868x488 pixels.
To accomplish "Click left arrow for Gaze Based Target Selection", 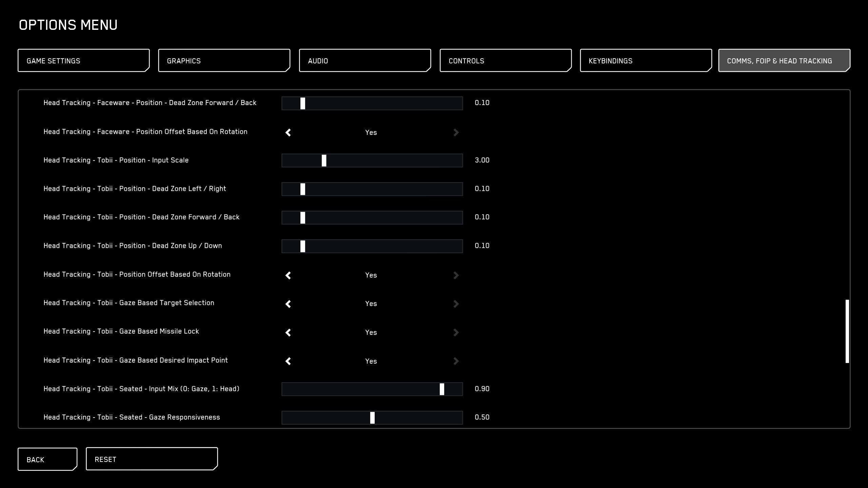I will pos(288,304).
